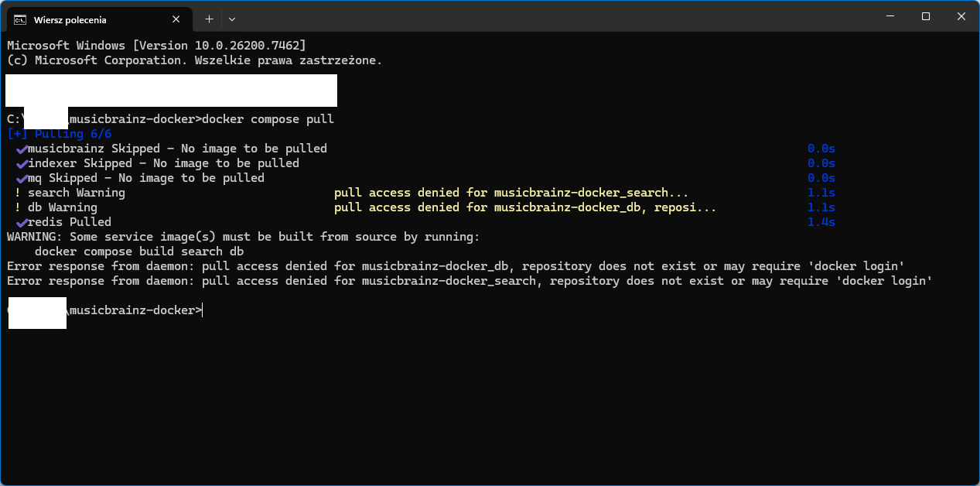Viewport: 980px width, 486px height.
Task: Click the Command Prompt icon in the tab
Action: point(20,19)
